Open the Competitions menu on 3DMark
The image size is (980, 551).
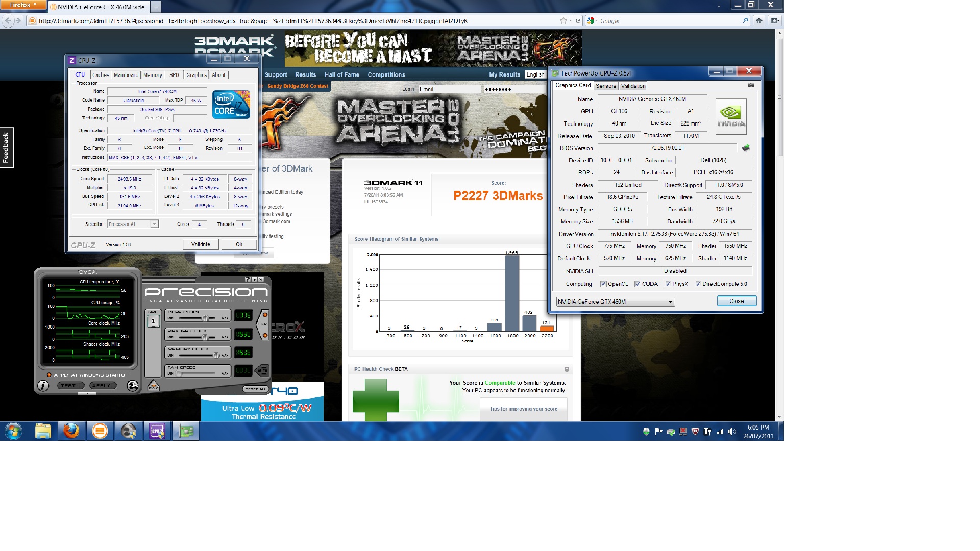(386, 74)
